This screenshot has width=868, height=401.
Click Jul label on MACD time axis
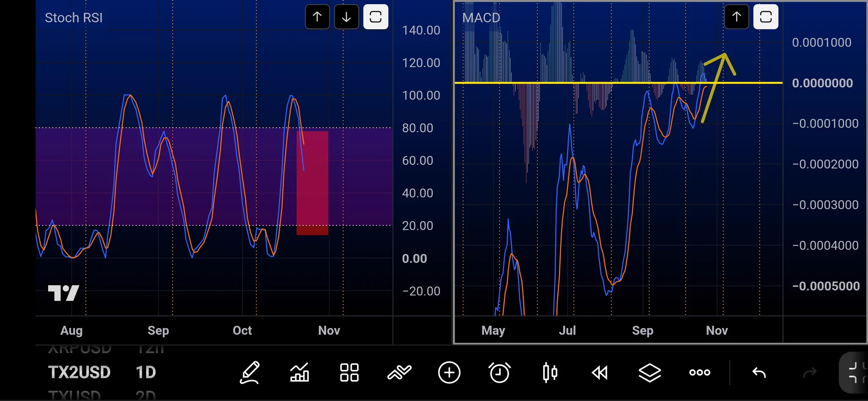click(567, 331)
